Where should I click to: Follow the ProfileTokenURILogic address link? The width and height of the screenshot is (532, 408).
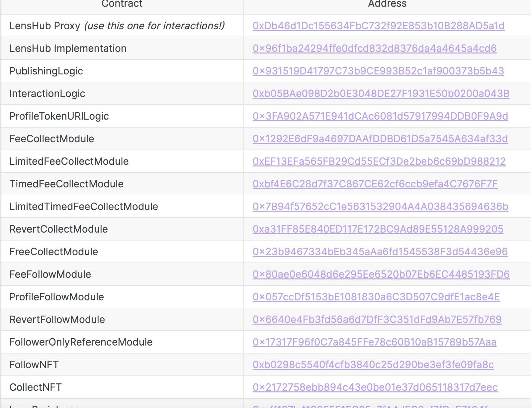[380, 116]
